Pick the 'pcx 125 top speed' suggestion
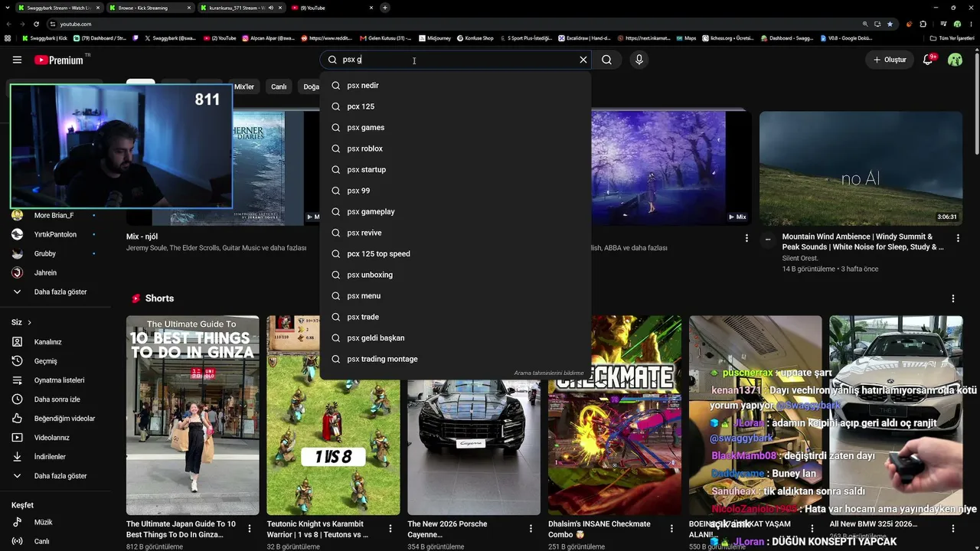This screenshot has height=551, width=980. (x=456, y=254)
